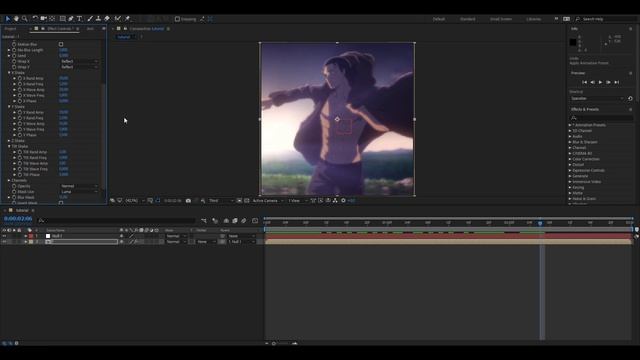
Task: Select the Brush tool
Action: point(90,19)
